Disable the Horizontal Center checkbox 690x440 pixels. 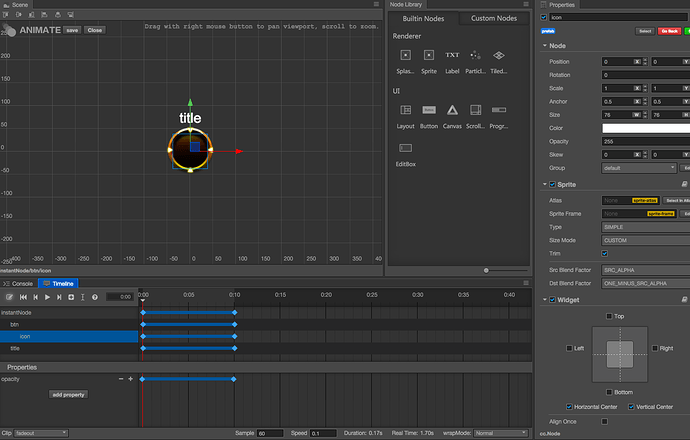click(x=570, y=406)
